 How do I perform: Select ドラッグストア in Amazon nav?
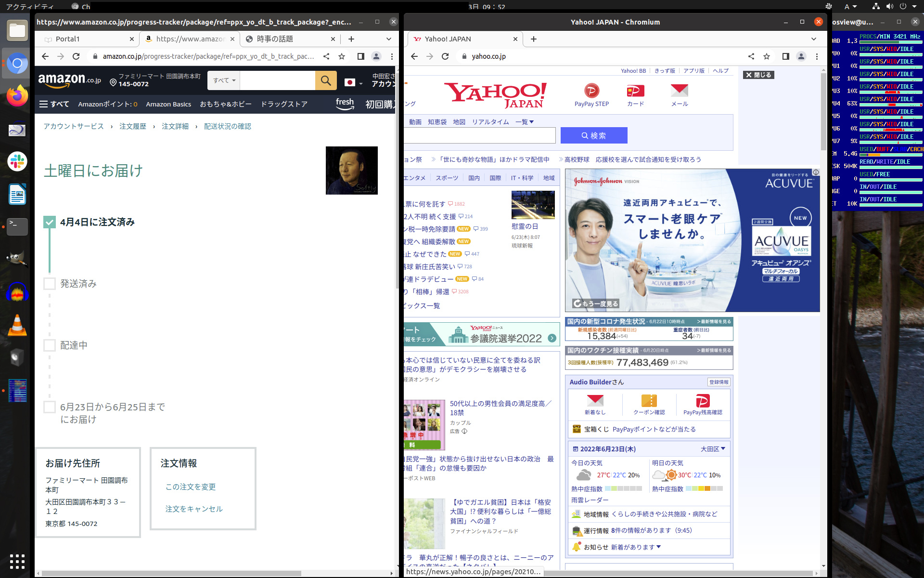click(x=284, y=104)
